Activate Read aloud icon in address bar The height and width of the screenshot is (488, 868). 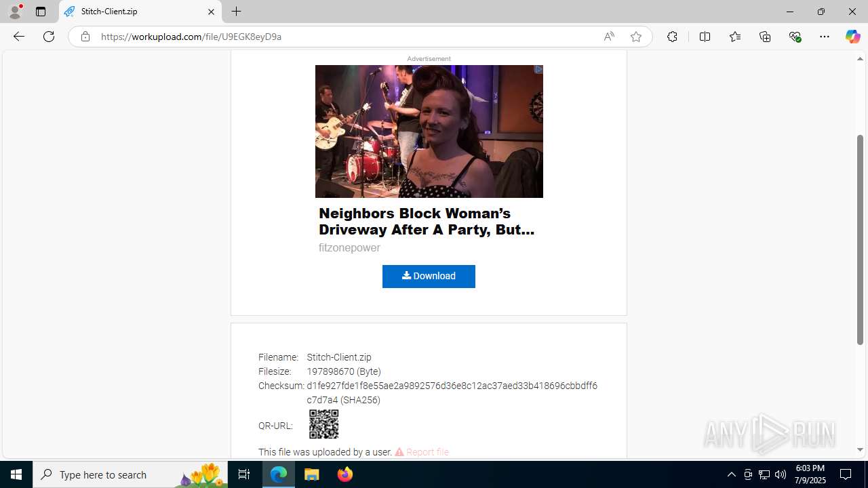[609, 37]
